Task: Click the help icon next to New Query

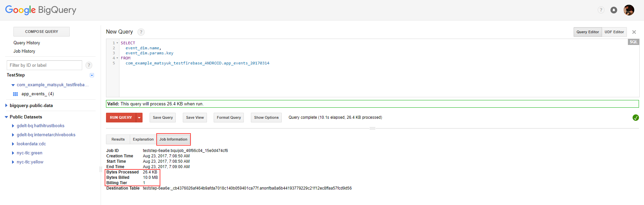Action: [x=141, y=32]
